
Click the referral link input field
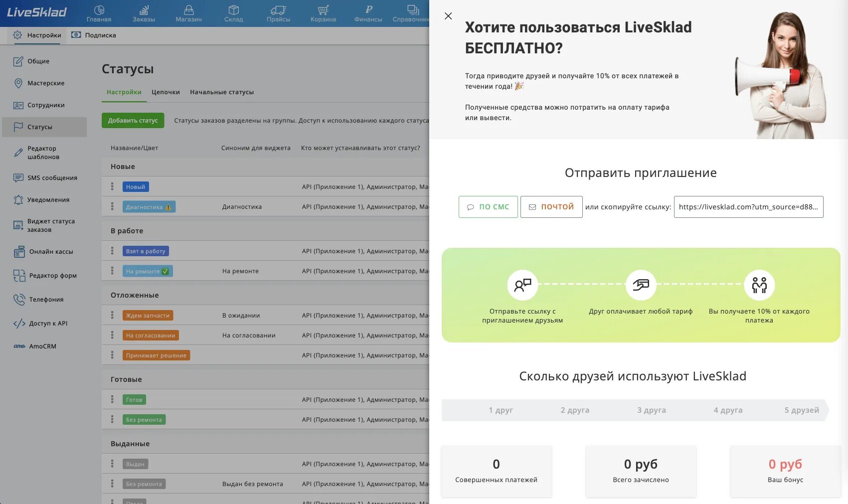tap(748, 207)
